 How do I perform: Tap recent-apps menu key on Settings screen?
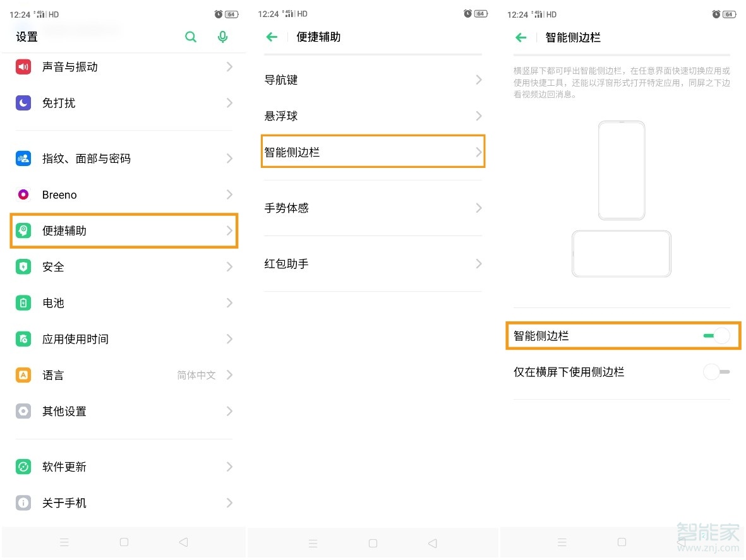[x=64, y=542]
